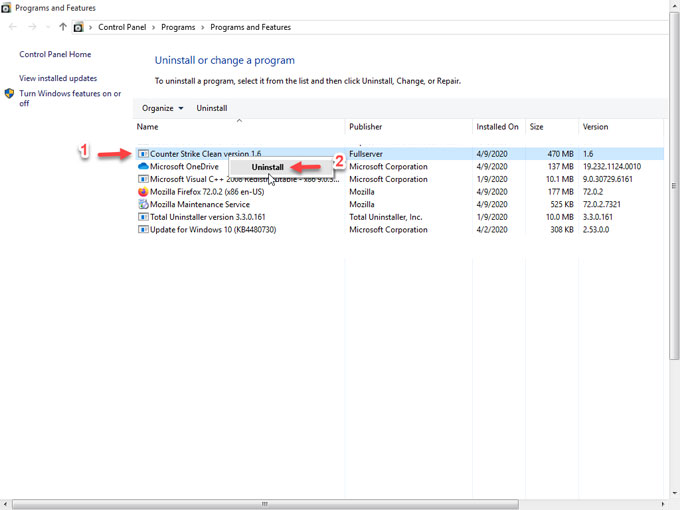Click the 525 KB size cell

pos(562,204)
